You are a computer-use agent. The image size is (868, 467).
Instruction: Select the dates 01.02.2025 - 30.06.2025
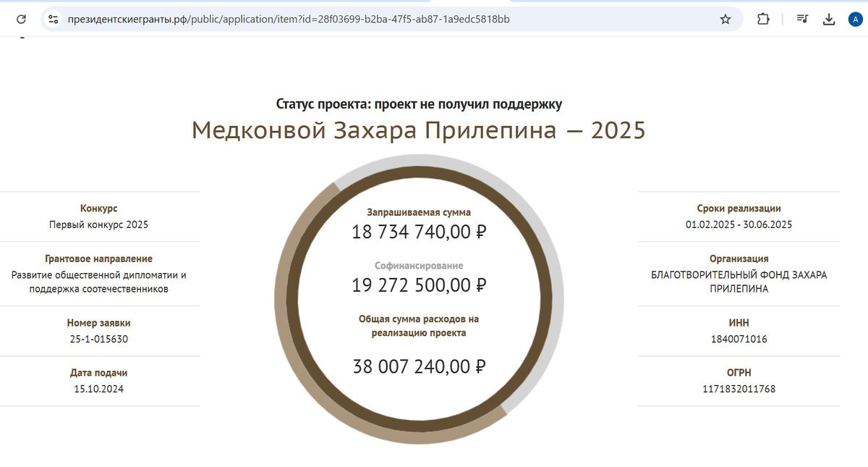(739, 224)
